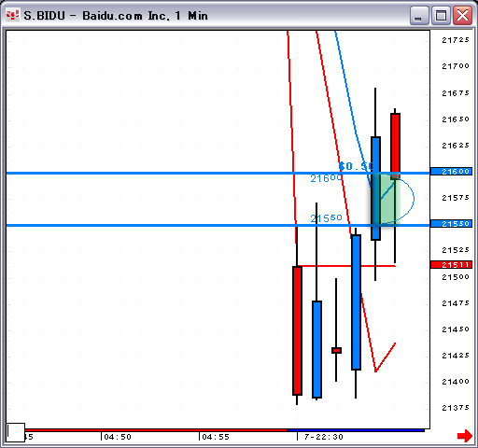
Task: Click the 21575 price axis label
Action: 456,198
